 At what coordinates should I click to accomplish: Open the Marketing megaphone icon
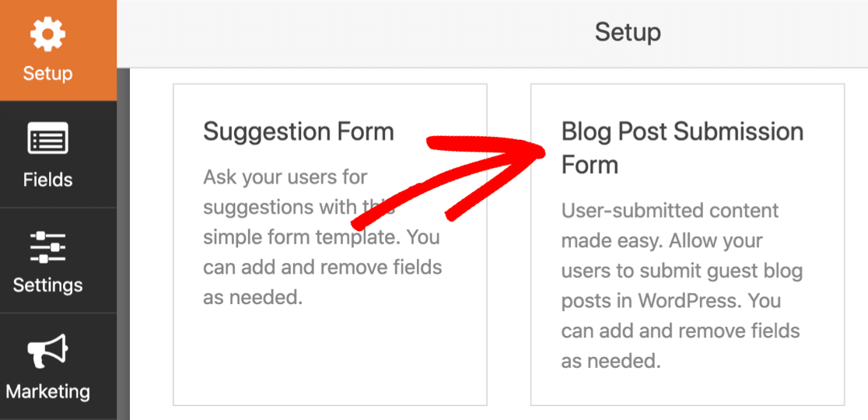tap(47, 351)
